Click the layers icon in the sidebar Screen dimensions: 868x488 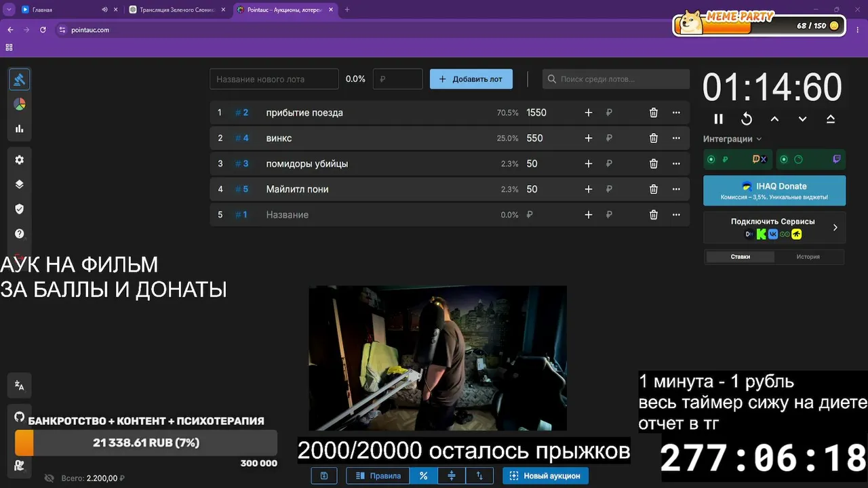[20, 184]
